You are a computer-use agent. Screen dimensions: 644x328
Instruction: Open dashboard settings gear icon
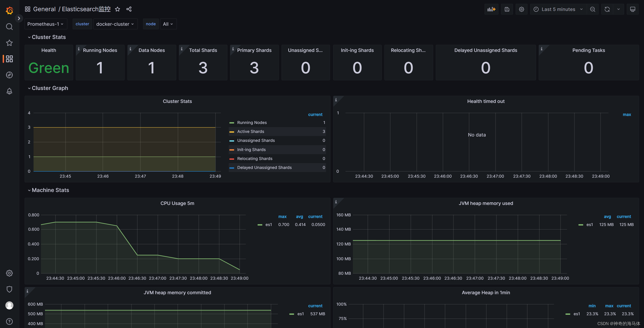pyautogui.click(x=521, y=9)
